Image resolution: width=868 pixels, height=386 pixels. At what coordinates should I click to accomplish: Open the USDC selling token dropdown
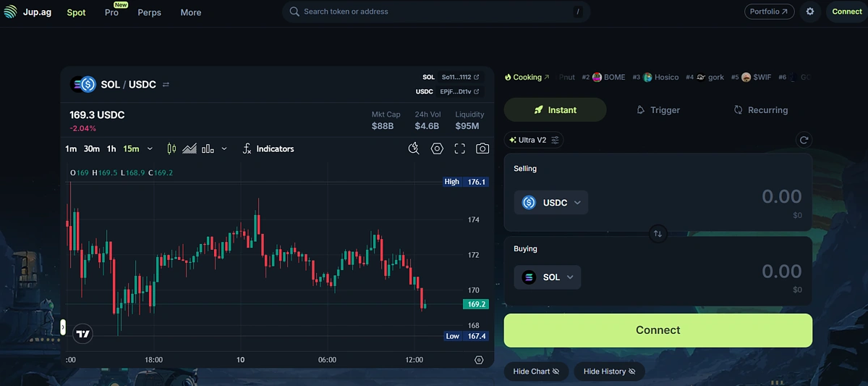point(551,203)
